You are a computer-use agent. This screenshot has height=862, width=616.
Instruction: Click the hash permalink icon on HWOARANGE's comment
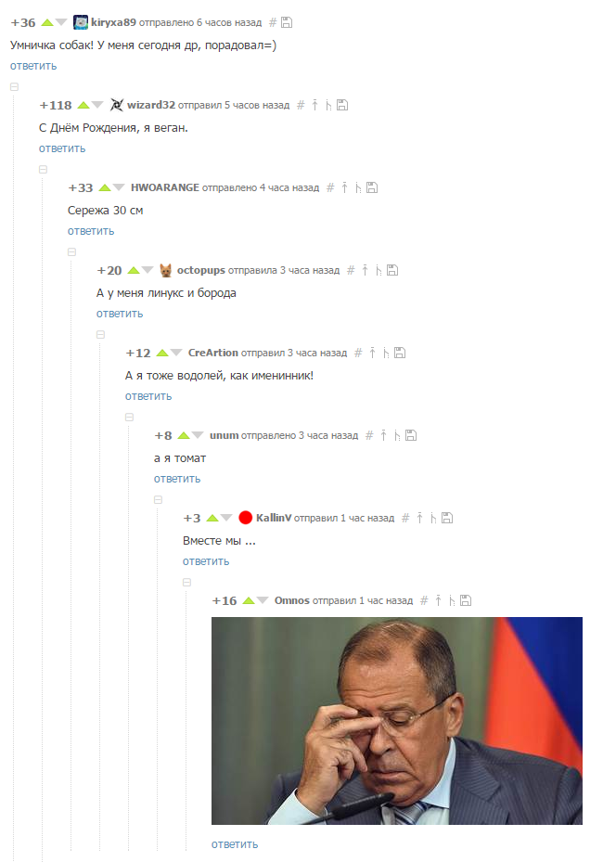click(330, 187)
